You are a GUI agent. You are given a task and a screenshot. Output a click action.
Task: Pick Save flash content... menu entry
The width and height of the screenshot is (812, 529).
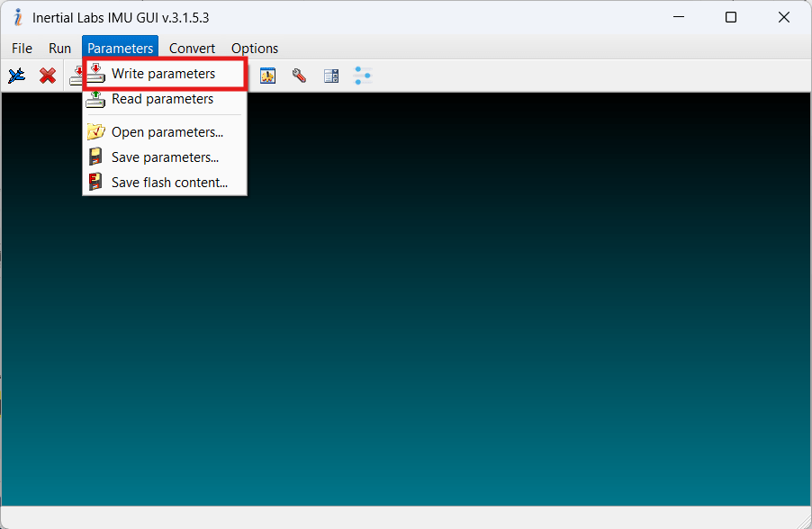click(x=169, y=183)
